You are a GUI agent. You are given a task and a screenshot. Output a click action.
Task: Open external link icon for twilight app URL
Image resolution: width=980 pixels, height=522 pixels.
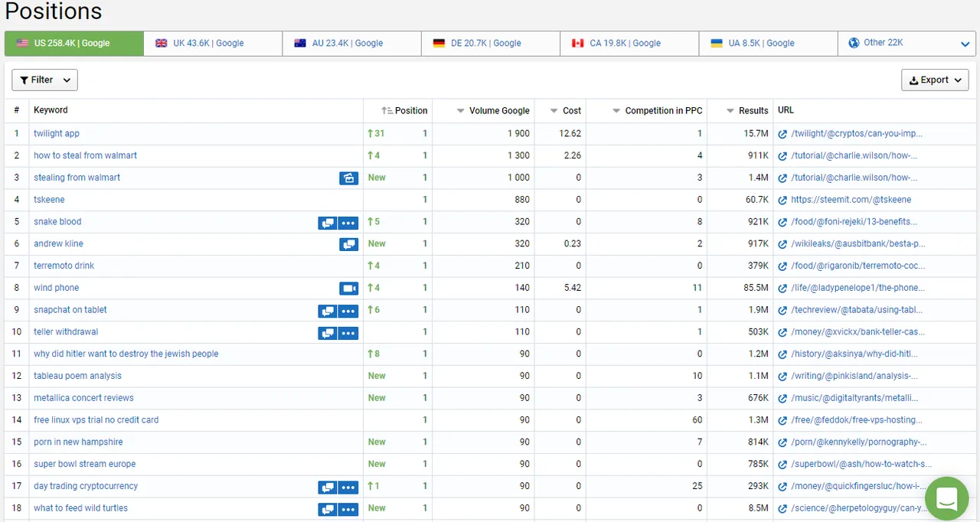pyautogui.click(x=782, y=134)
